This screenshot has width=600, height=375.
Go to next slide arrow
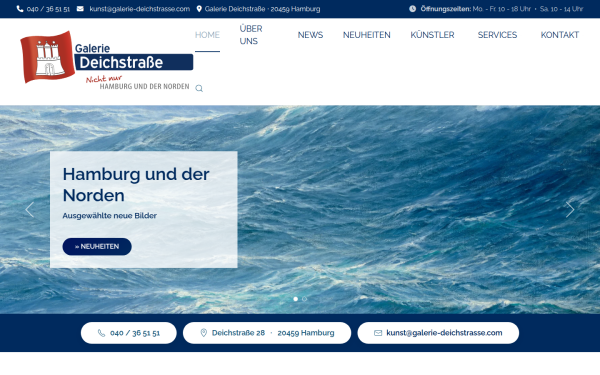[570, 210]
